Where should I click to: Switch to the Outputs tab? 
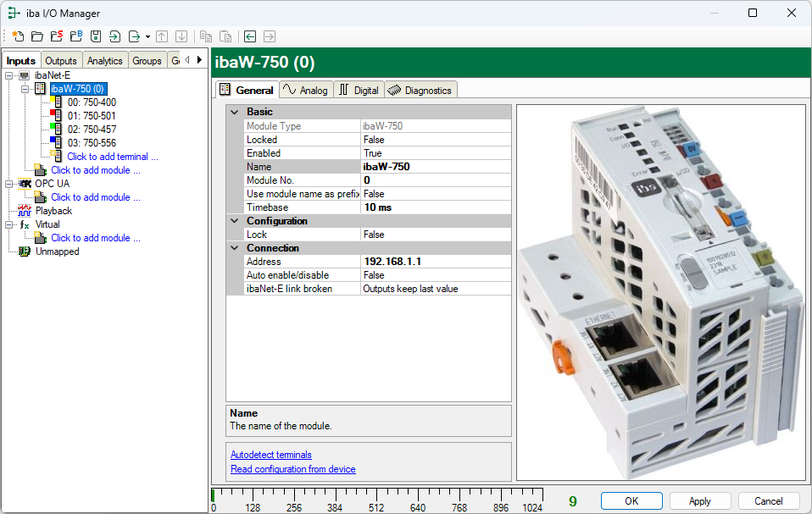[x=60, y=60]
